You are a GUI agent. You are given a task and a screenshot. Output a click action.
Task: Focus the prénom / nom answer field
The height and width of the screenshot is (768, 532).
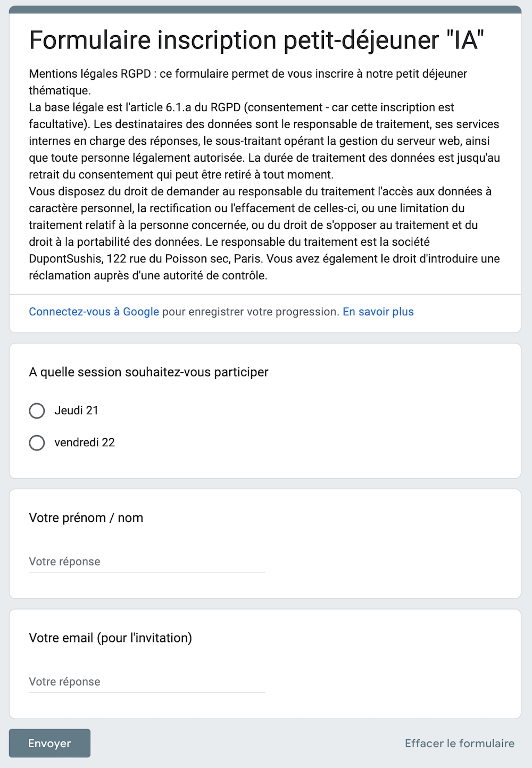(147, 562)
